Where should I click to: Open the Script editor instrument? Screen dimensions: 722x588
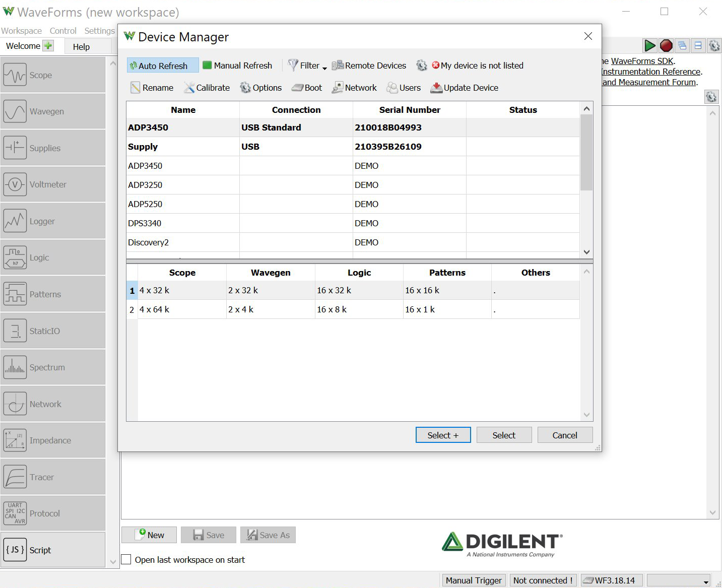53,550
